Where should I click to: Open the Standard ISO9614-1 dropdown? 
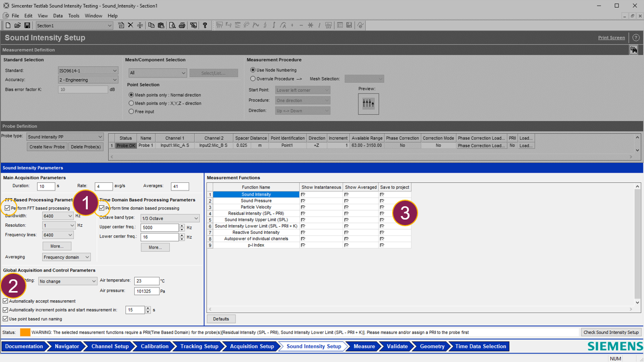pos(88,71)
